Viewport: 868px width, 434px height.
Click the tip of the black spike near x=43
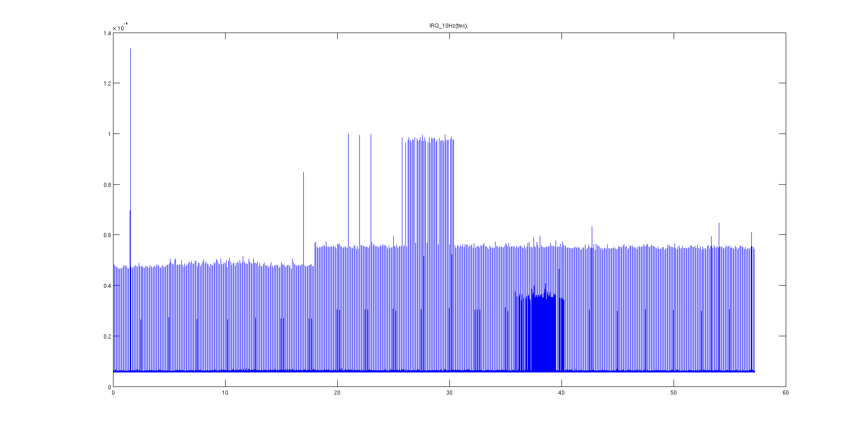click(592, 227)
